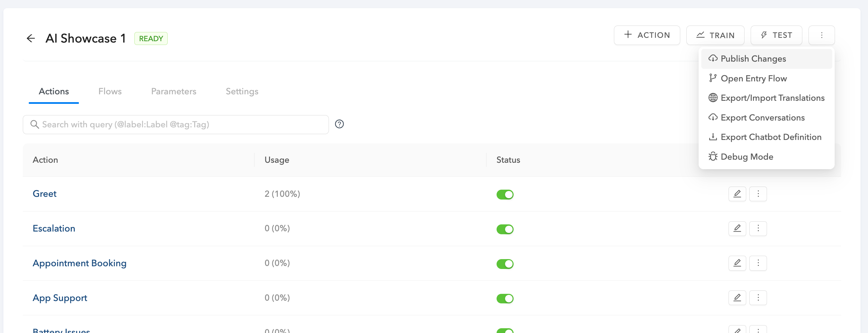This screenshot has width=868, height=333.
Task: Click the edit pencil for Greet action
Action: 737,194
